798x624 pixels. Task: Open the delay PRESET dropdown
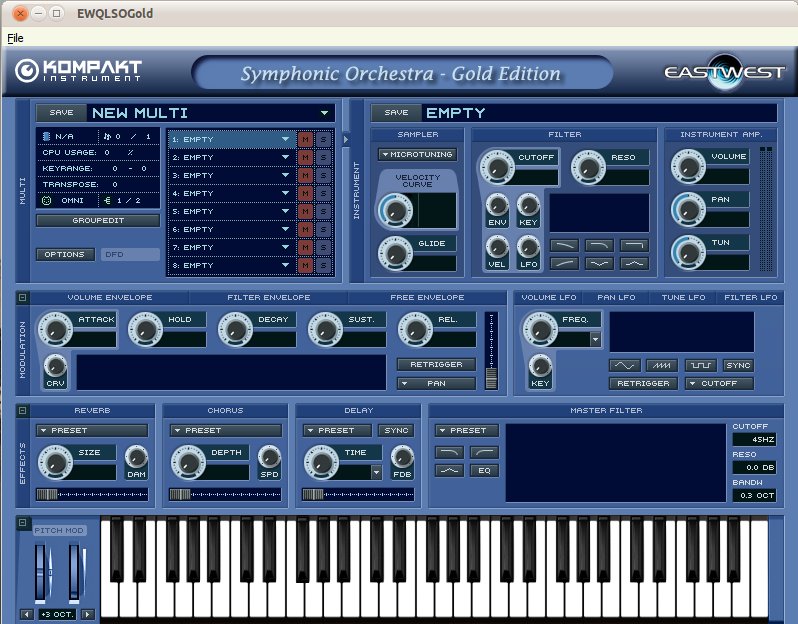click(x=337, y=431)
